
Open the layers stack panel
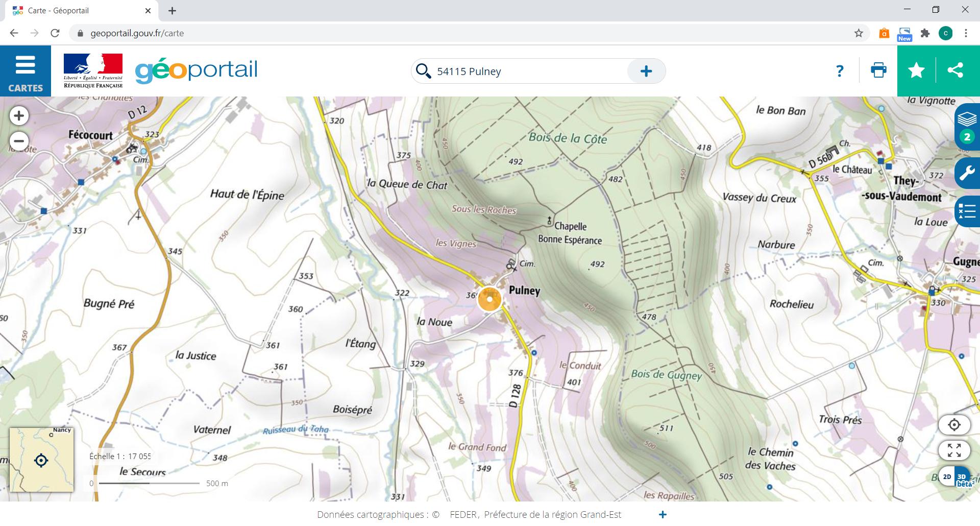click(967, 127)
